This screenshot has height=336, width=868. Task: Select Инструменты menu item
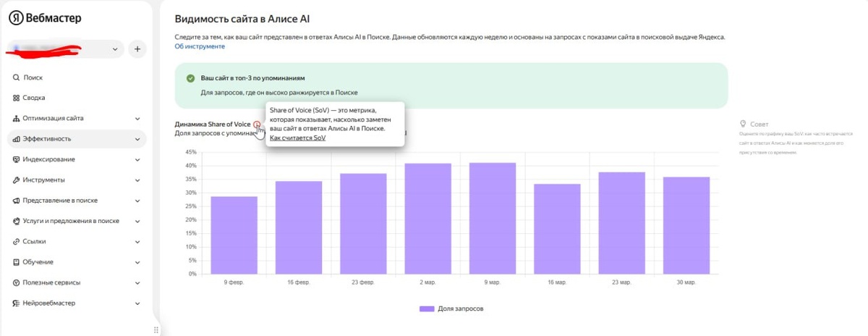pyautogui.click(x=77, y=180)
